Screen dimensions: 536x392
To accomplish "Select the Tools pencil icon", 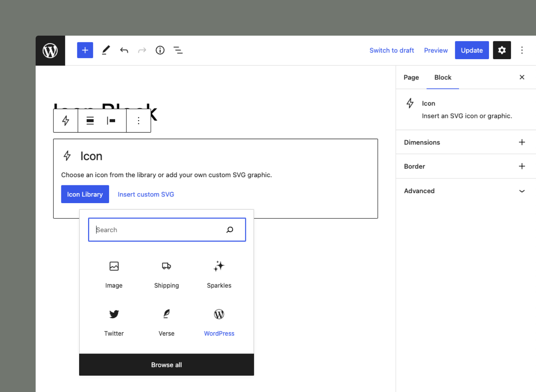I will coord(106,50).
